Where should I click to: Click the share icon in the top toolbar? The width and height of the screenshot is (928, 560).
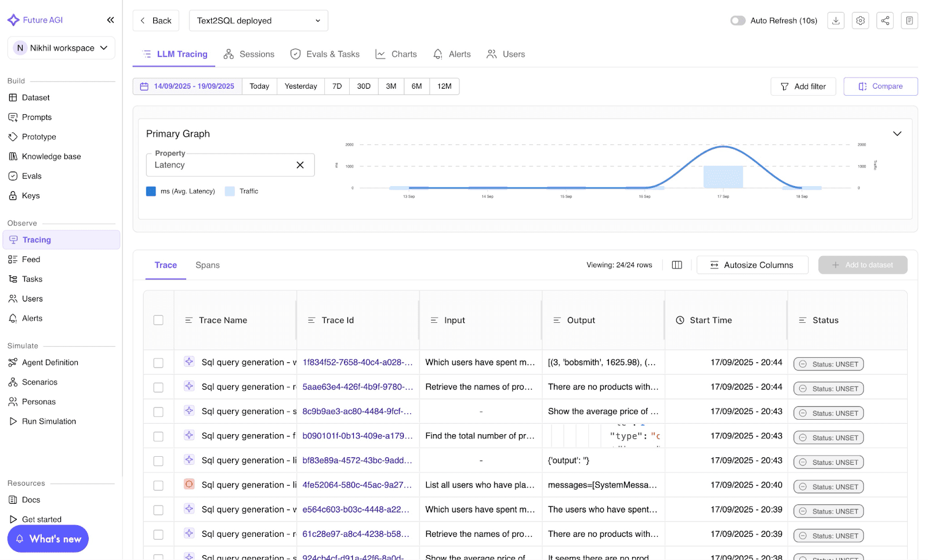click(885, 20)
